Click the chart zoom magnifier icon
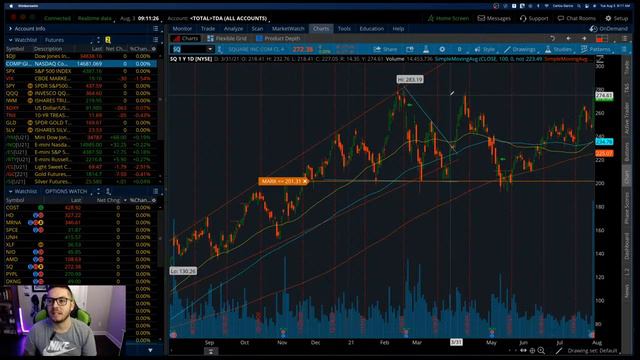The height and width of the screenshot is (360, 640). click(541, 351)
